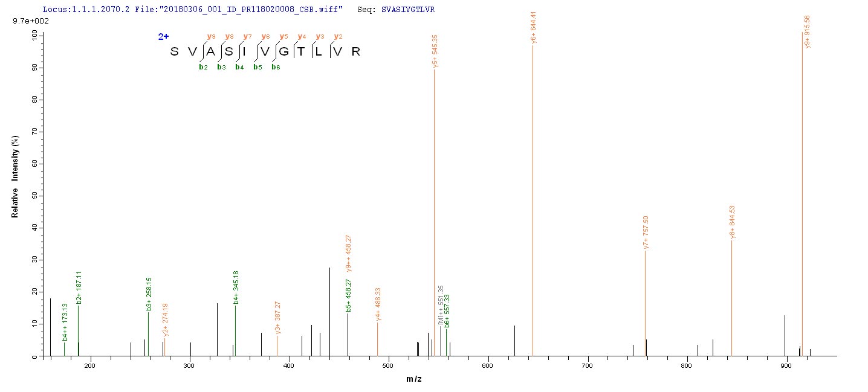The image size is (868, 392).
Task: Select the b4+ 345.18 peak label
Action: [x=236, y=288]
